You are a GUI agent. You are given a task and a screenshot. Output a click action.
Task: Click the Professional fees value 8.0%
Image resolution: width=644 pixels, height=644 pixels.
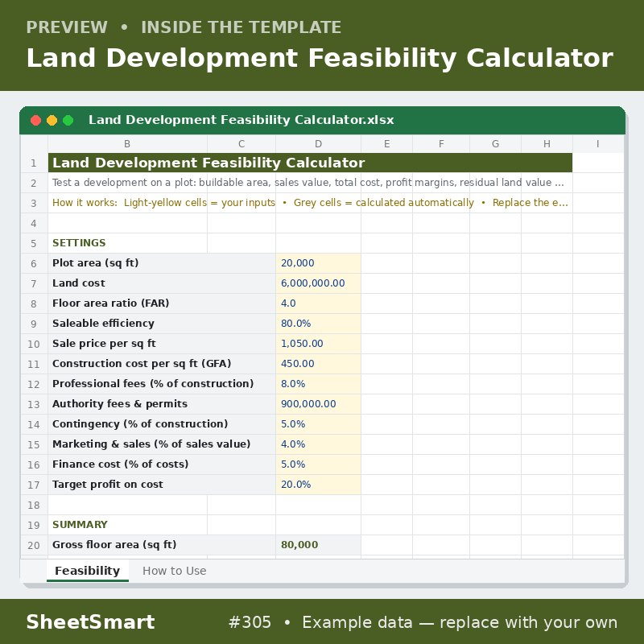click(318, 384)
